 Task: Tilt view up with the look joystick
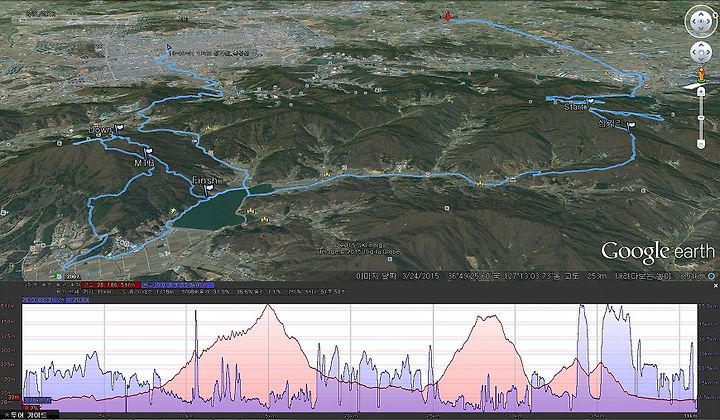coord(701,13)
